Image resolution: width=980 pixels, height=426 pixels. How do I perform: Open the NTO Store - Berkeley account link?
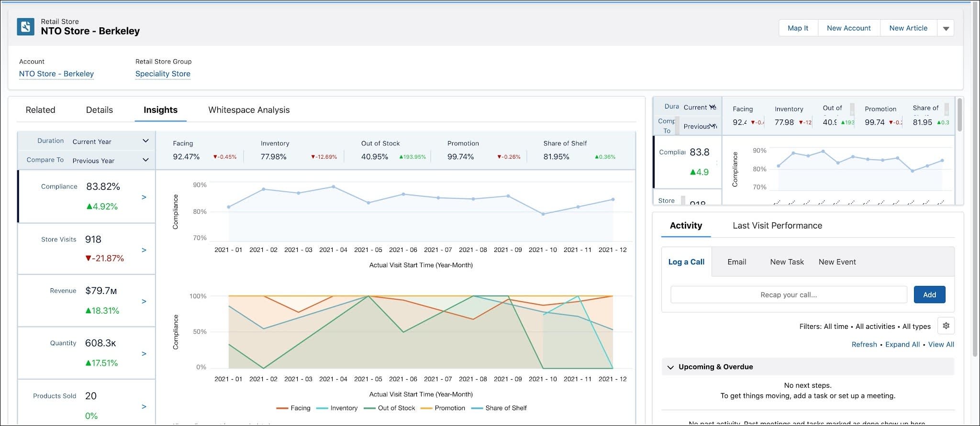pyautogui.click(x=56, y=74)
